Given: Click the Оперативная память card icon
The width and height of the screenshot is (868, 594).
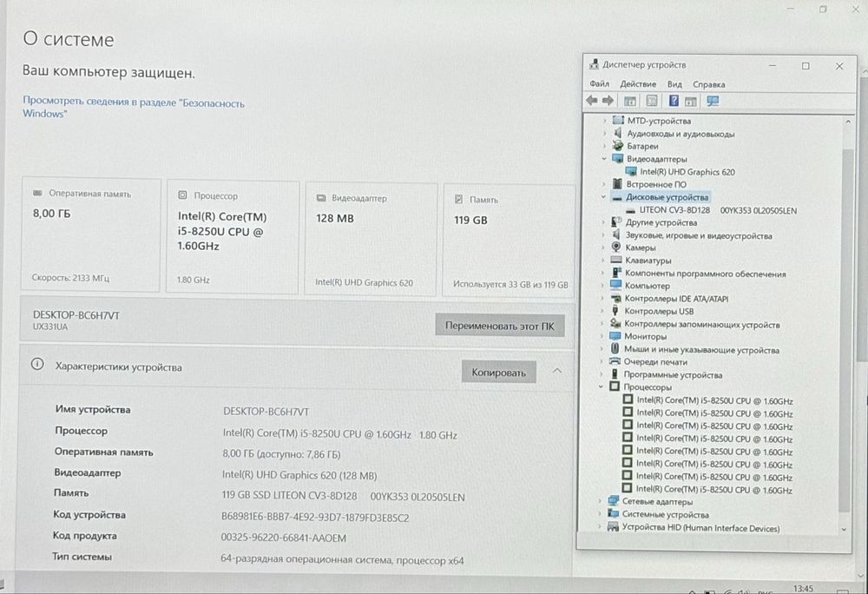Looking at the screenshot, I should [x=37, y=193].
